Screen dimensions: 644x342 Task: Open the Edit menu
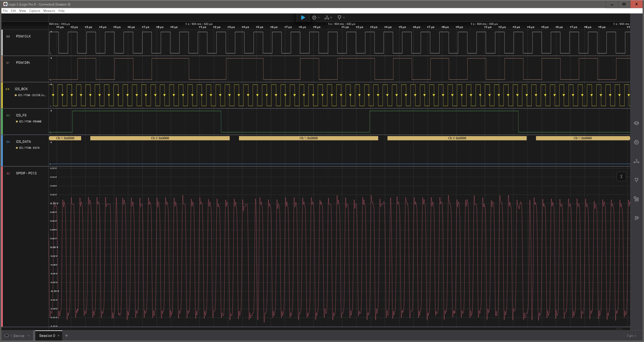click(14, 11)
